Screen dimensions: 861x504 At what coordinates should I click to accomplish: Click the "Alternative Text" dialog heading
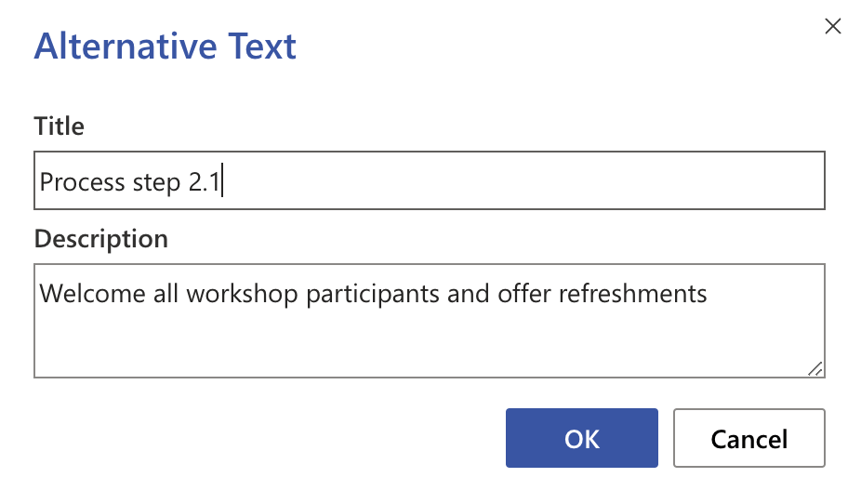(x=166, y=46)
